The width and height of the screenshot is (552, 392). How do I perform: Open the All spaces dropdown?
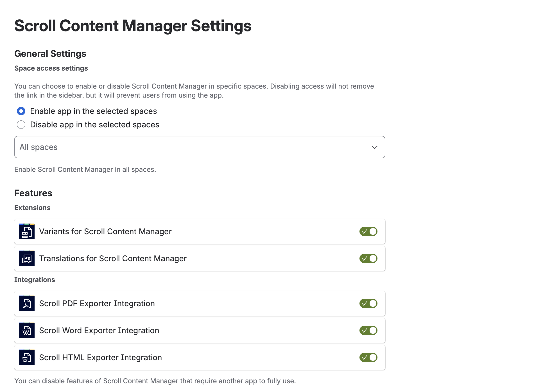click(200, 147)
